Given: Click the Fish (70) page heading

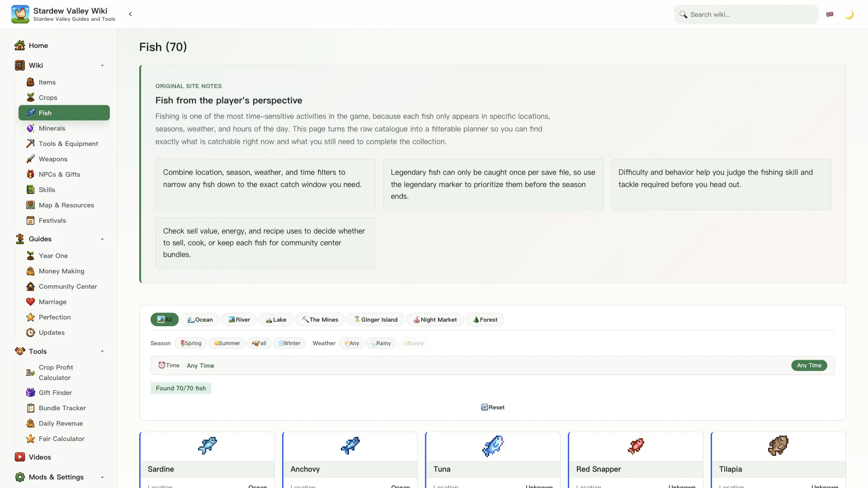Looking at the screenshot, I should coord(163,47).
